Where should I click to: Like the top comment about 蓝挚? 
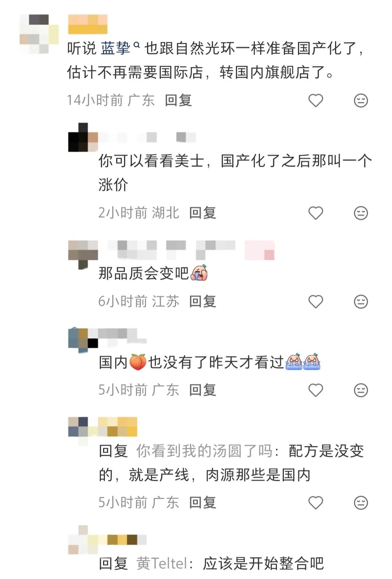315,101
